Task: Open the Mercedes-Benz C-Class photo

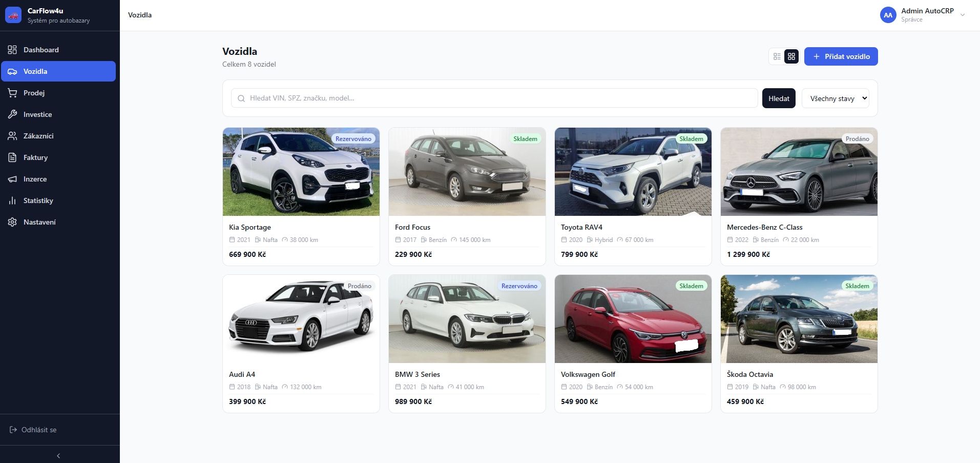Action: click(x=799, y=172)
